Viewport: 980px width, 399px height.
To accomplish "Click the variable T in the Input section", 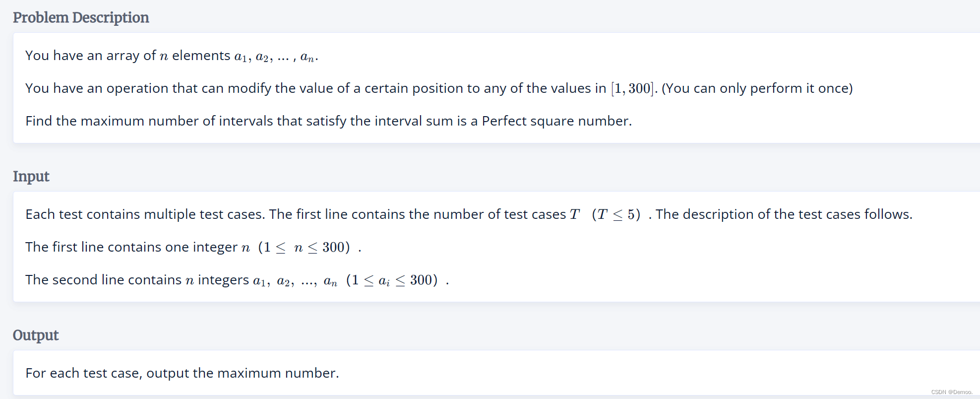I will pos(574,214).
